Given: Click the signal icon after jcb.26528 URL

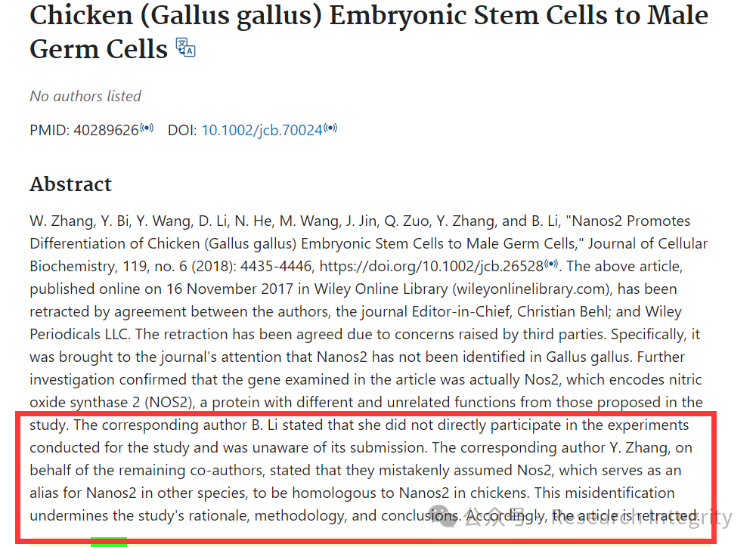Looking at the screenshot, I should point(551,264).
